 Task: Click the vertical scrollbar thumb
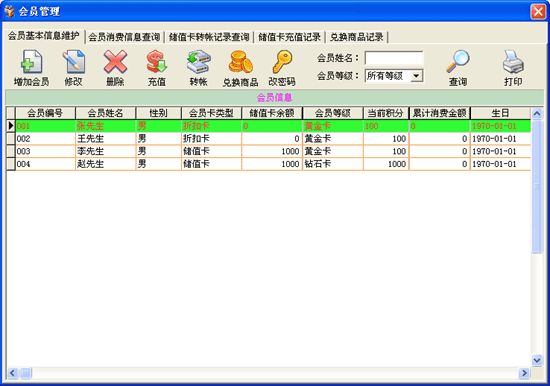click(x=537, y=186)
